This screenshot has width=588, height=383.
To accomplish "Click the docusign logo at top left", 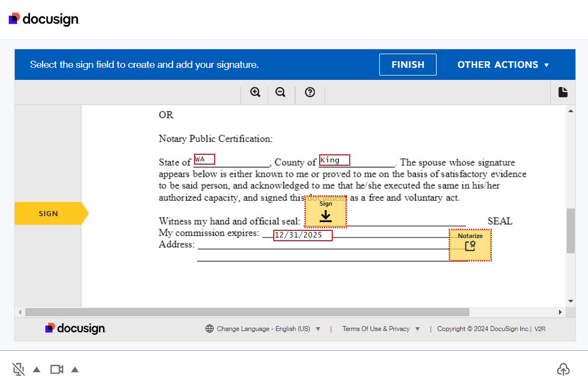I will point(44,18).
